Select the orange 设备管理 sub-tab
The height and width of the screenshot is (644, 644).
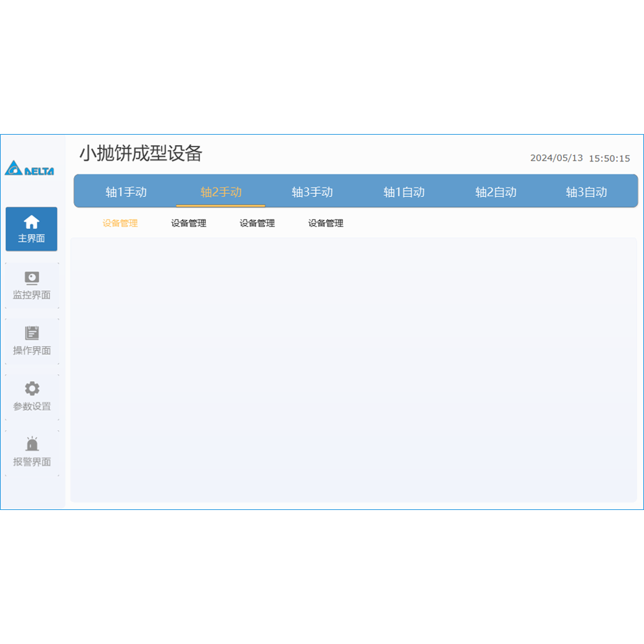(120, 223)
